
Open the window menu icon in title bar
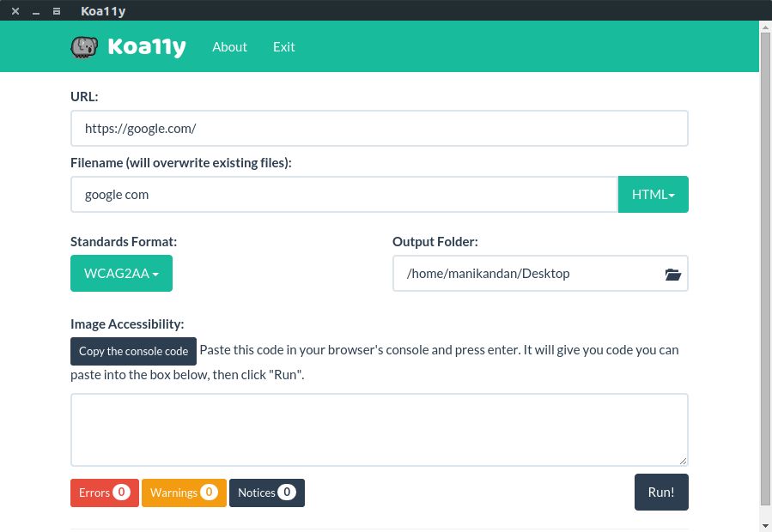(x=57, y=11)
